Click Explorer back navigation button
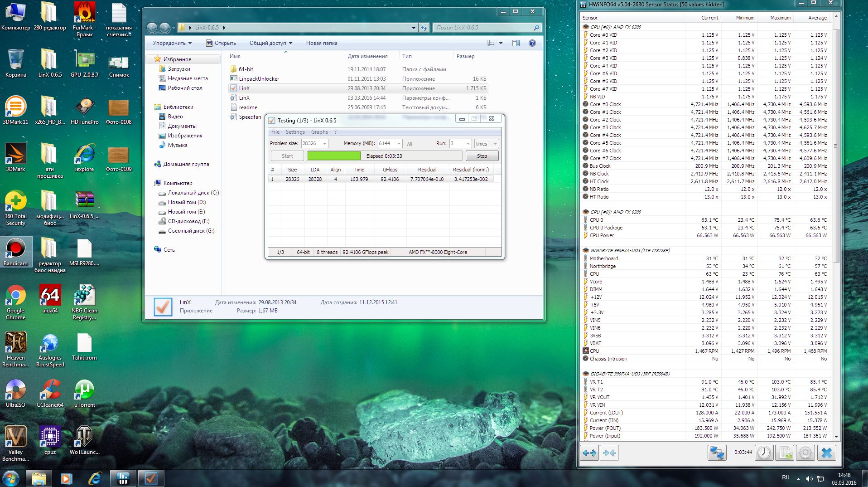Screen dimensions: 868x487 tap(152, 28)
